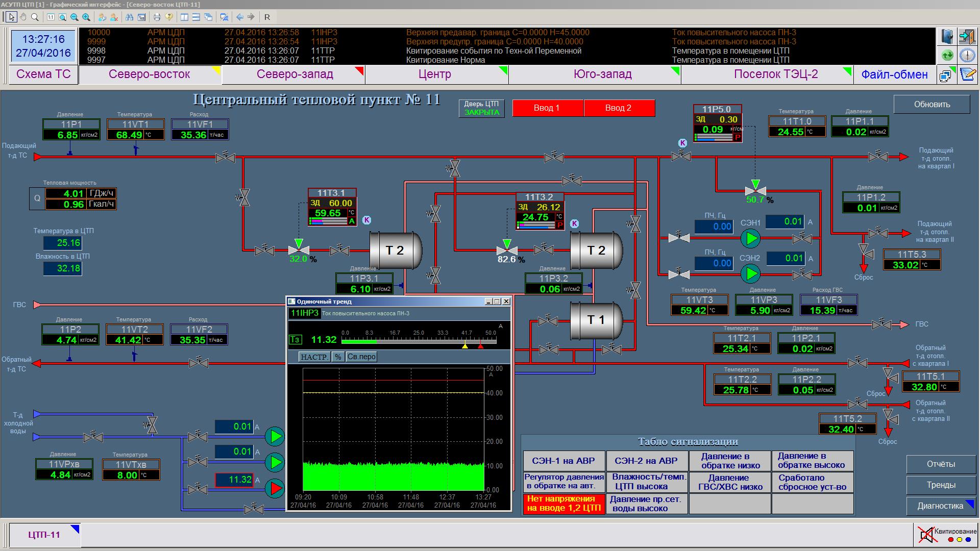Select the hand pan tool
Screen dimensions: 980x551
(x=23, y=17)
